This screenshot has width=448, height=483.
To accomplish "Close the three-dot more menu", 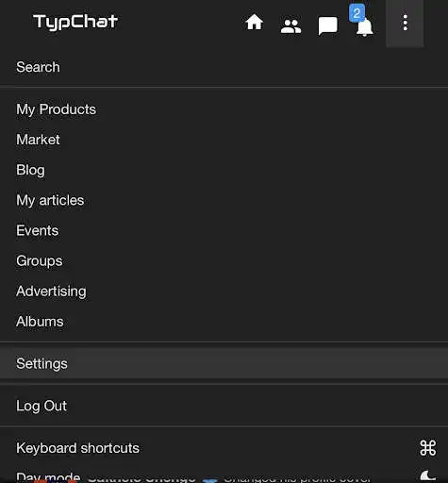I will (x=406, y=23).
